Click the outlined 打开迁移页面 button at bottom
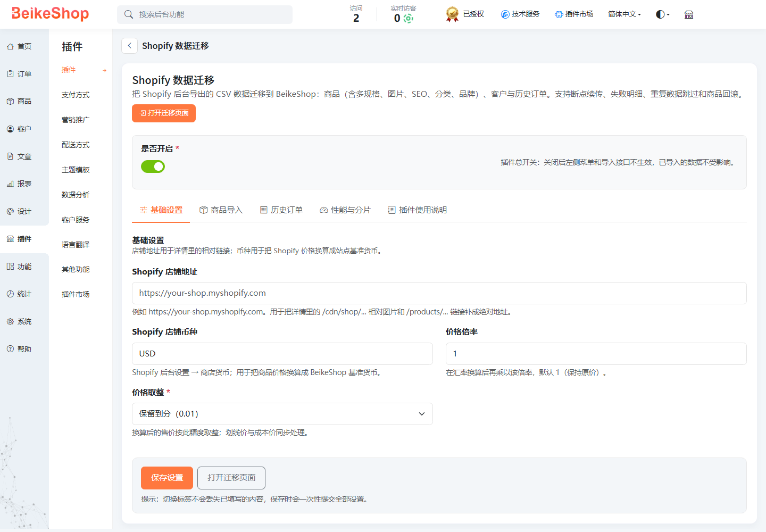Viewport: 766px width, 532px height. click(231, 478)
